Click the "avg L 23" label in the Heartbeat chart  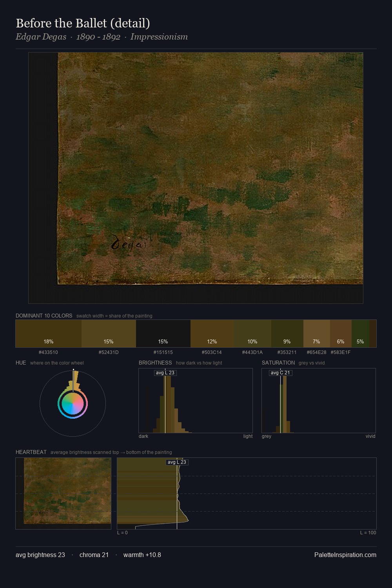coord(177,462)
